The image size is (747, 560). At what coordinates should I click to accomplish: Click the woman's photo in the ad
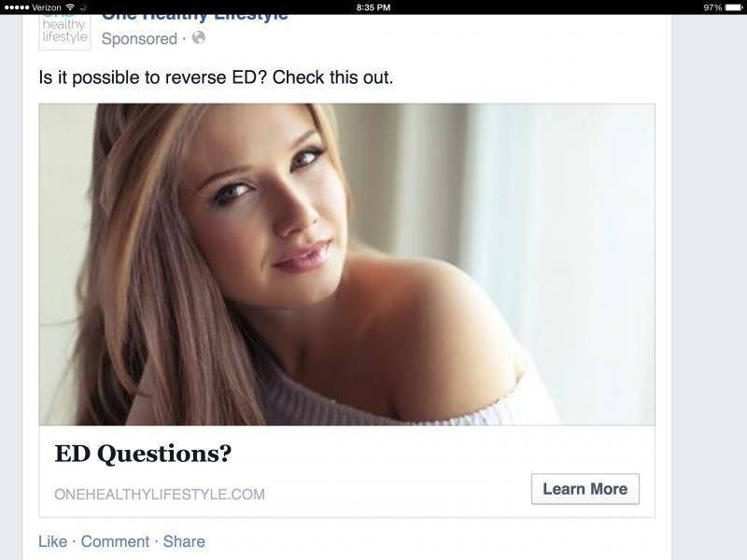[346, 264]
